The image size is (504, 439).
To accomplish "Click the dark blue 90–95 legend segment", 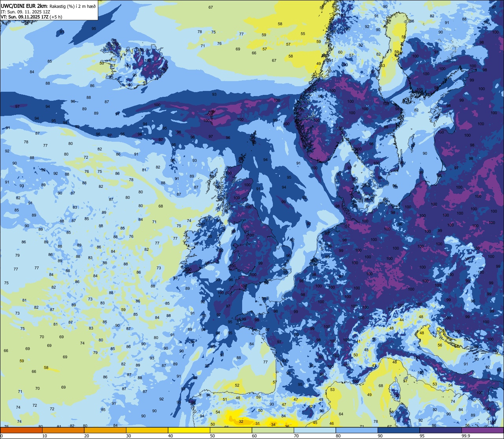I will (x=398, y=430).
